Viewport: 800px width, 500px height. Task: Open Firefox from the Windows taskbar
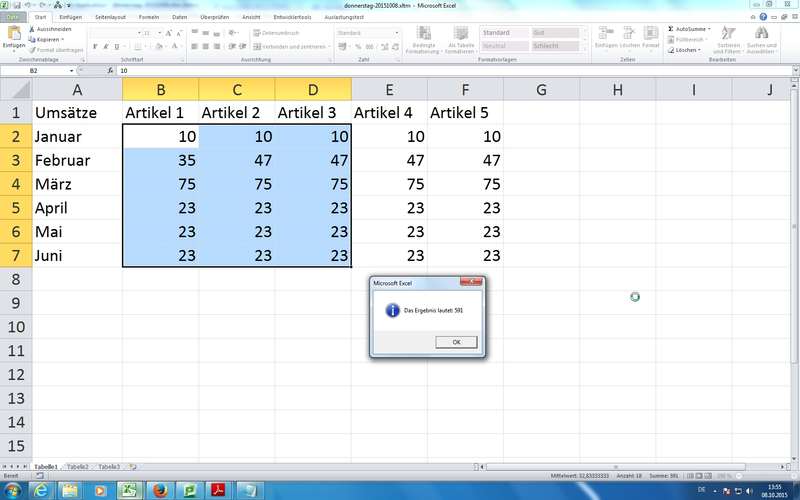(159, 490)
